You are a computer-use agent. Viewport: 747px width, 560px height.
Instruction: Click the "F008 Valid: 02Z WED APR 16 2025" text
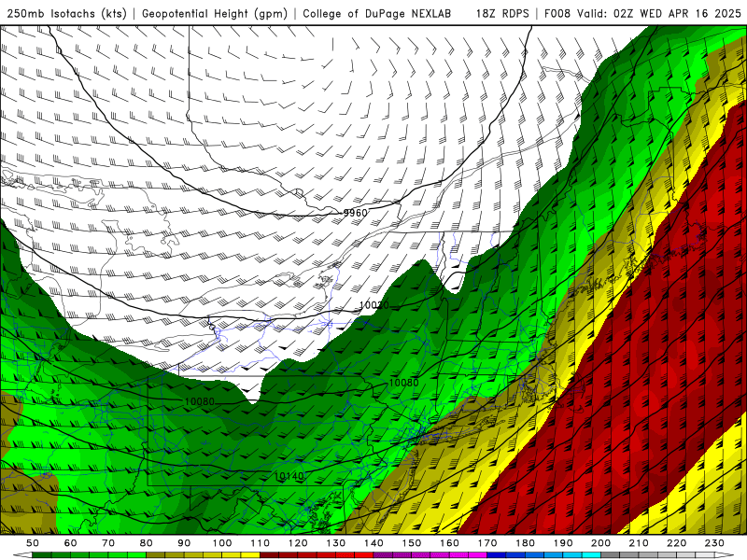point(642,13)
